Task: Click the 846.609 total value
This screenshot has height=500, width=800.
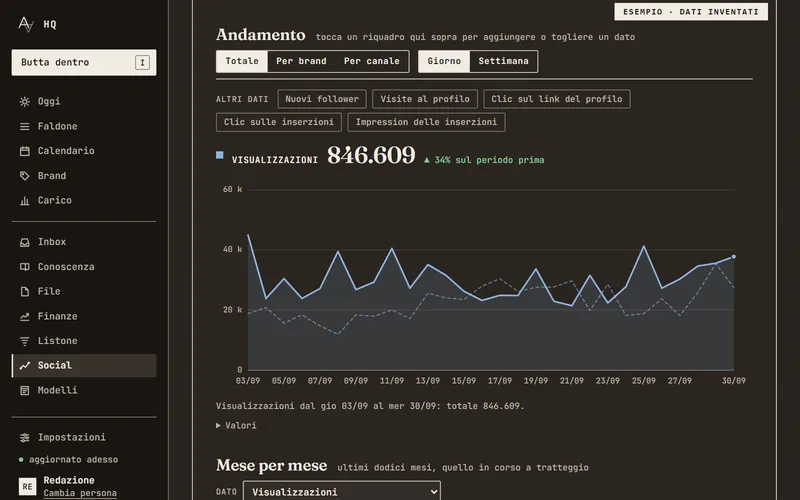Action: click(x=371, y=155)
